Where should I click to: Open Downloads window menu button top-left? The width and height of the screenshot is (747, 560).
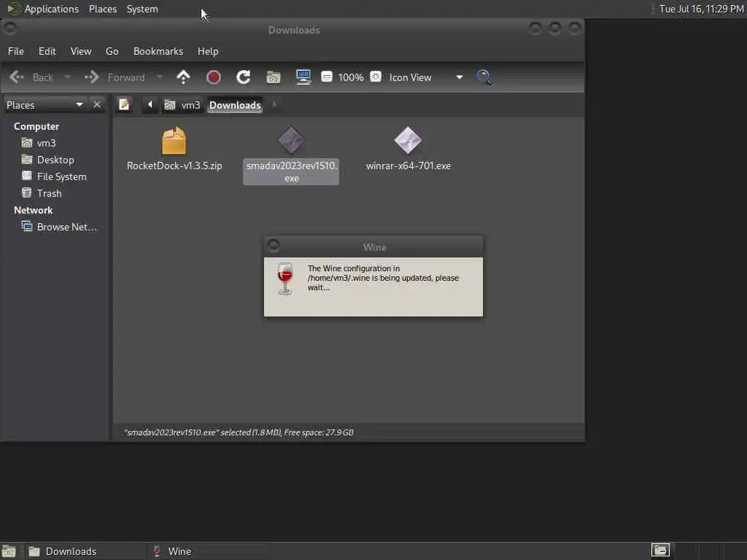10,28
